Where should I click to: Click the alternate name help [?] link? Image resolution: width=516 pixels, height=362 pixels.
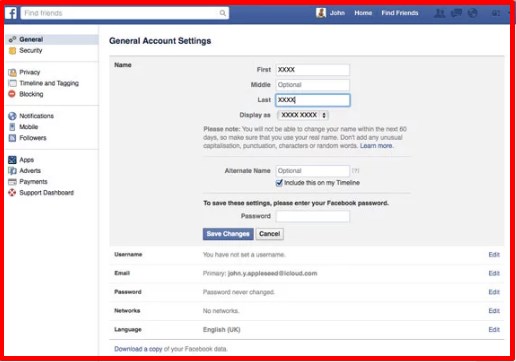coord(356,171)
